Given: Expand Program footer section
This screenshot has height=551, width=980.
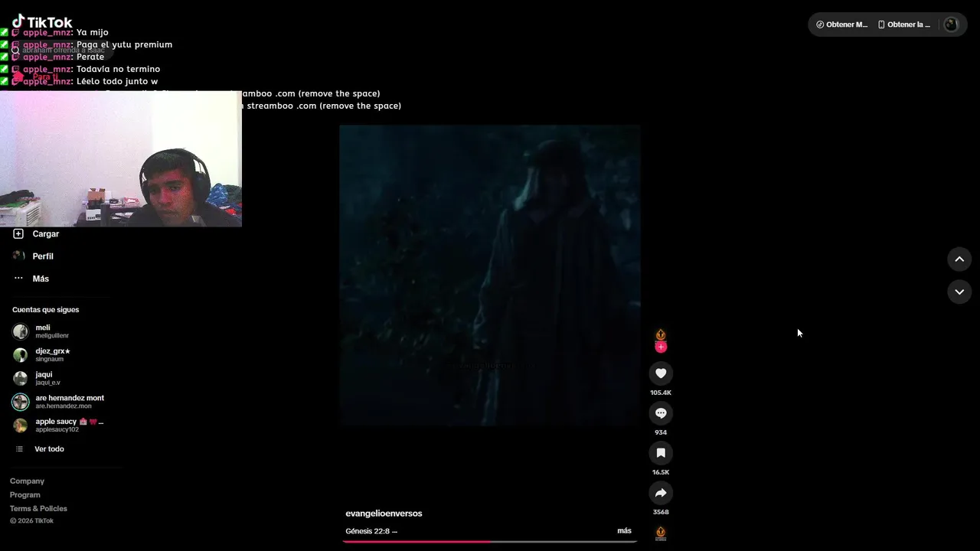Looking at the screenshot, I should pos(25,495).
